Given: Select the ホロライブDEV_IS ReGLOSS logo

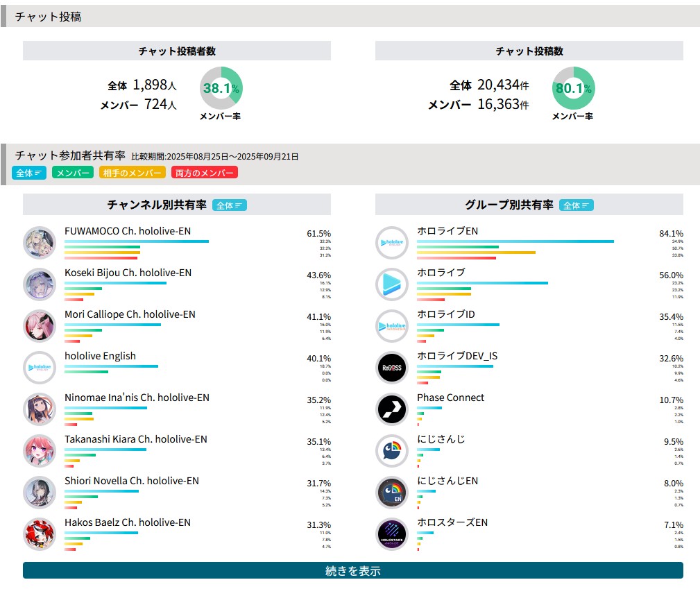Looking at the screenshot, I should pyautogui.click(x=392, y=368).
